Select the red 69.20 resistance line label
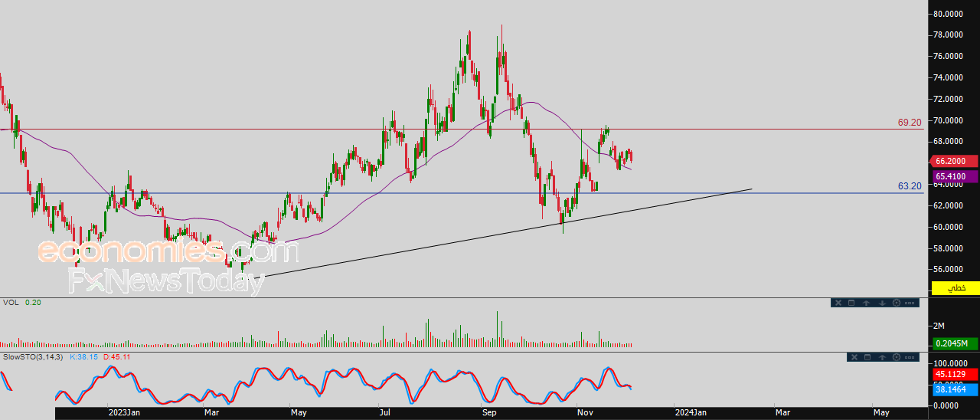 click(910, 123)
